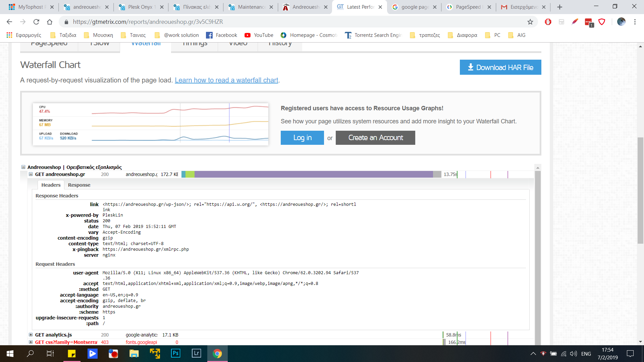Click resource usage graph thumbnail
Viewport: 644px width, 362px height.
[151, 124]
